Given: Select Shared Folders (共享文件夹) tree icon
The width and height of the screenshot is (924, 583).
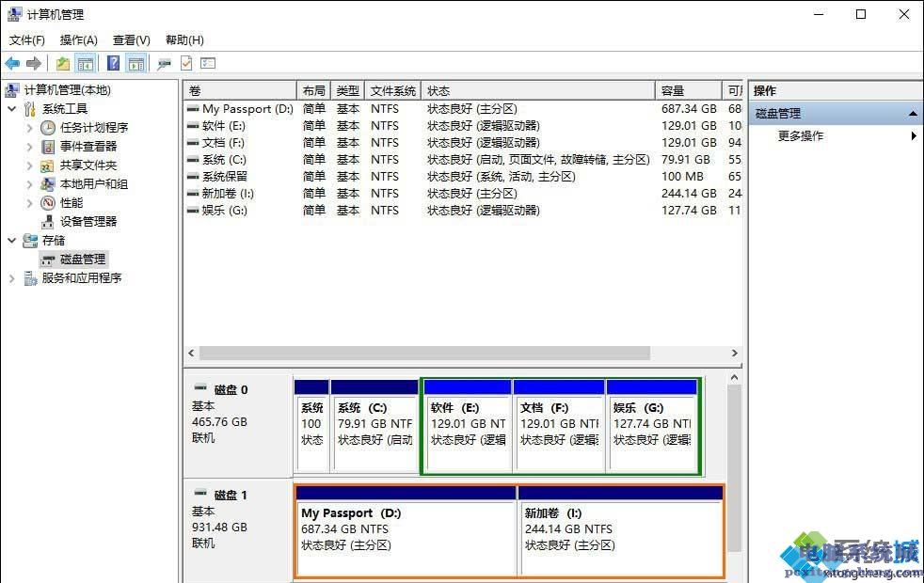Looking at the screenshot, I should 48,165.
